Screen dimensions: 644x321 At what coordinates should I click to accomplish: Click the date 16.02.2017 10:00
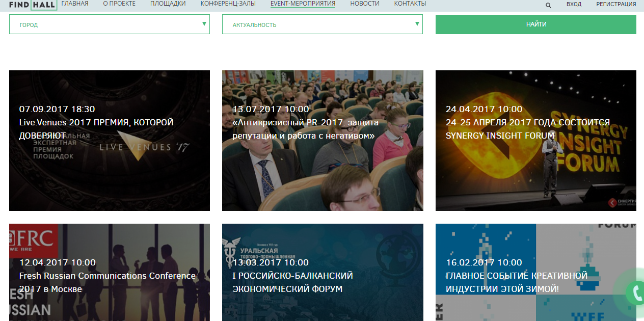tap(484, 262)
